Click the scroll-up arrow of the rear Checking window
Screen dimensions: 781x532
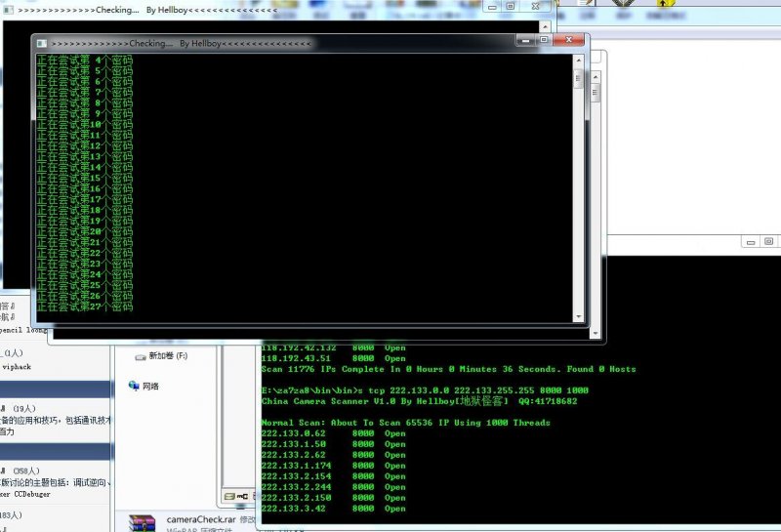click(x=546, y=26)
